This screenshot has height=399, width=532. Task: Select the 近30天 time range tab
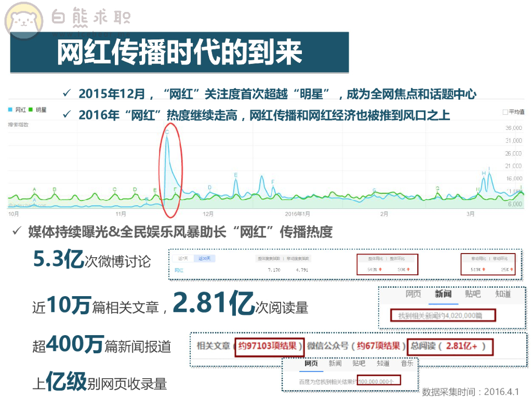(x=204, y=258)
